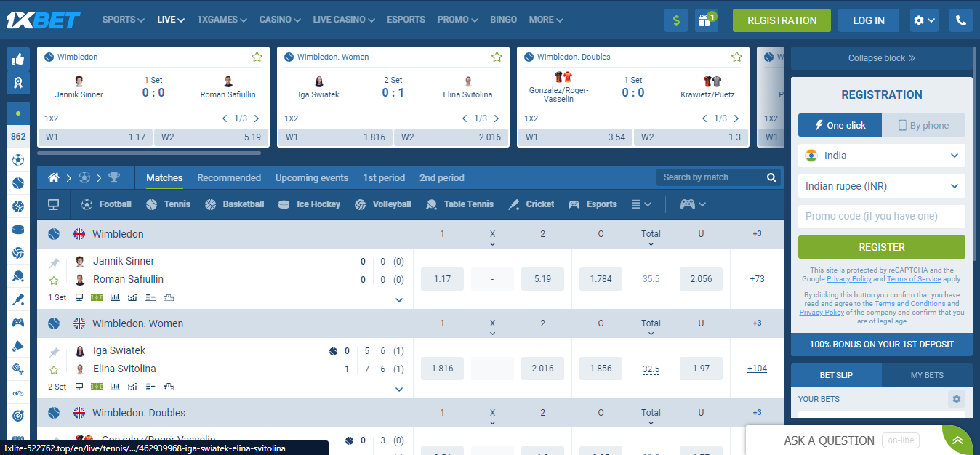This screenshot has width=980, height=455.
Task: Open the settings gear dropdown in header
Action: (x=925, y=20)
